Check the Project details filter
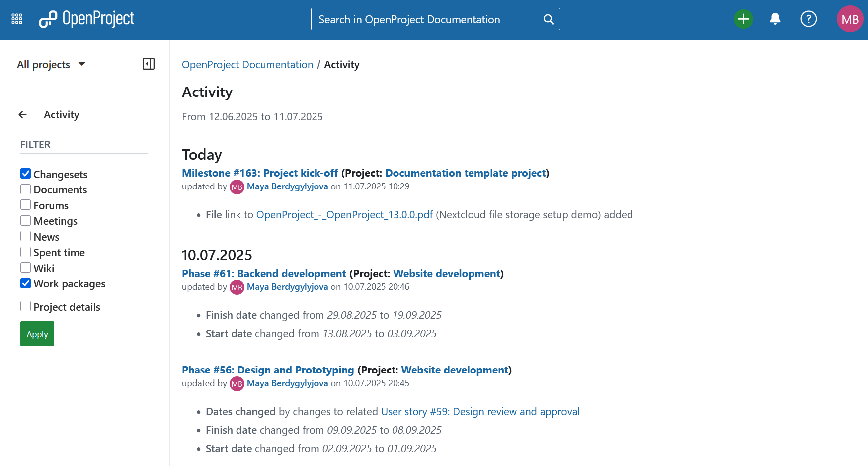Viewport: 868px width, 466px height. pyautogui.click(x=26, y=306)
